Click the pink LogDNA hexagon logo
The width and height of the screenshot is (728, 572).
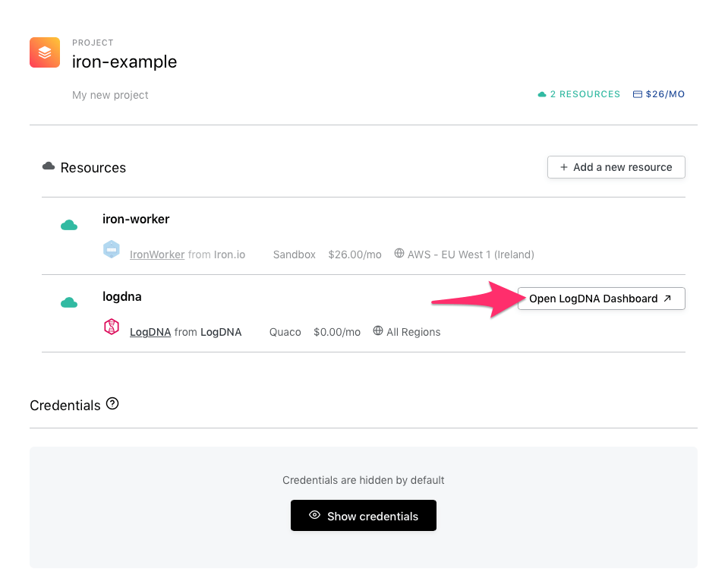112,327
